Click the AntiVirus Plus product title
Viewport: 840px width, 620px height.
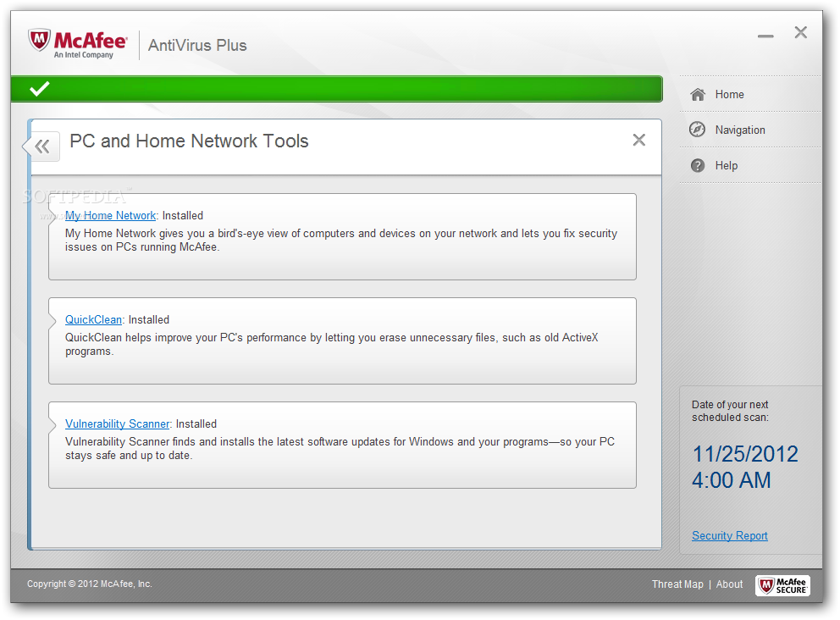(197, 46)
